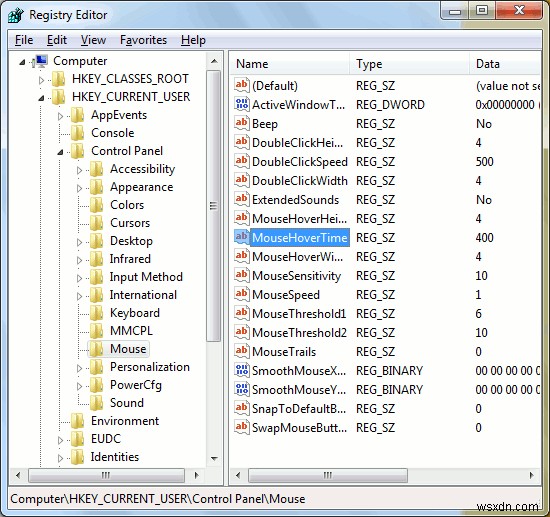Select the EUDC key label
The height and width of the screenshot is (517, 550).
(x=106, y=439)
